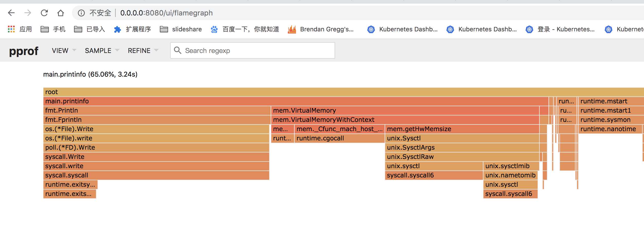Select os.(*File).Write frame
This screenshot has width=644, height=234.
pos(156,129)
